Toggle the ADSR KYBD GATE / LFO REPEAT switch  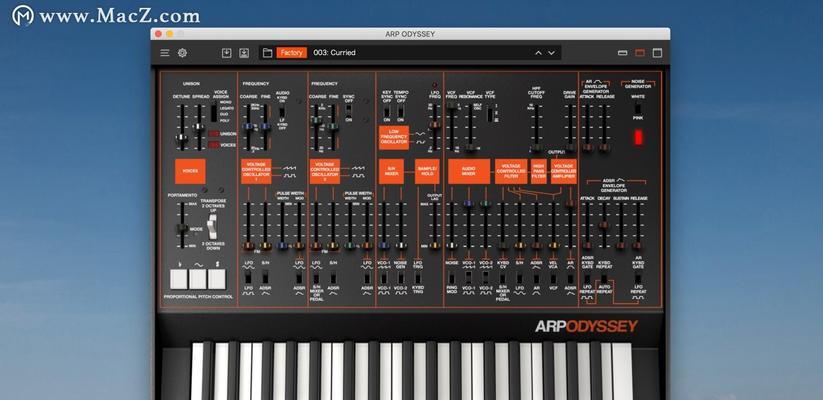(x=587, y=278)
